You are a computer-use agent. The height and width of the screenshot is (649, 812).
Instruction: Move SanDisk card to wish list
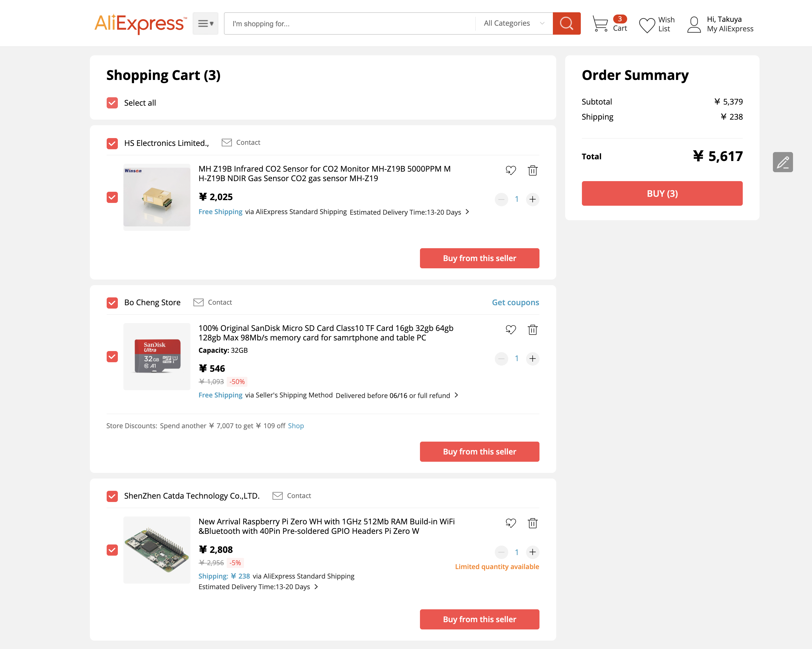(510, 330)
